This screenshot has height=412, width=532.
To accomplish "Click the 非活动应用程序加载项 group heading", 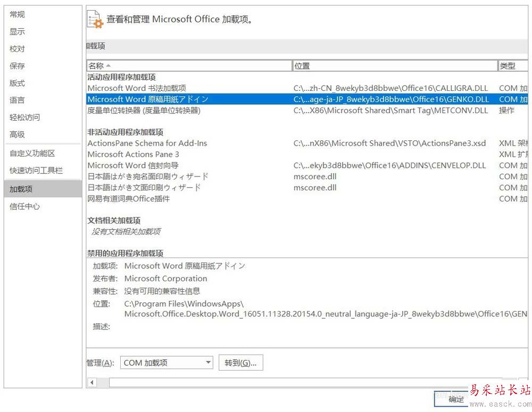I will (125, 132).
